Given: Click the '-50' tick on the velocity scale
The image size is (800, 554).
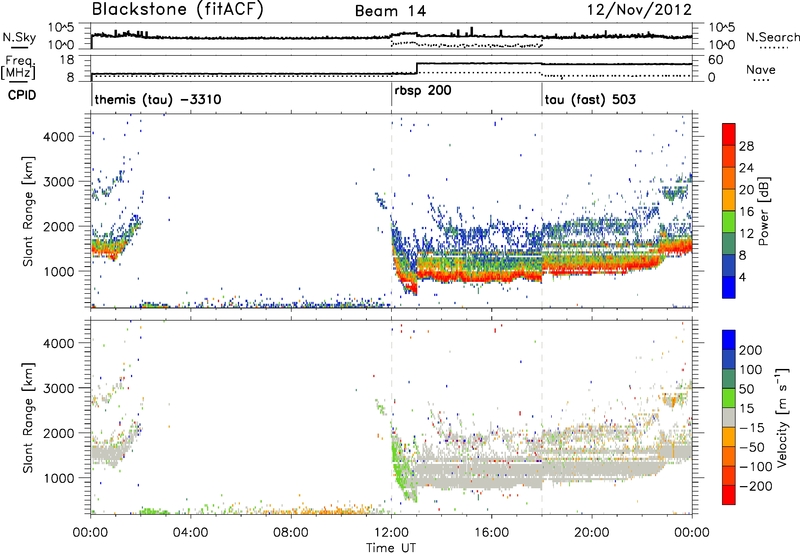Looking at the screenshot, I should point(752,447).
